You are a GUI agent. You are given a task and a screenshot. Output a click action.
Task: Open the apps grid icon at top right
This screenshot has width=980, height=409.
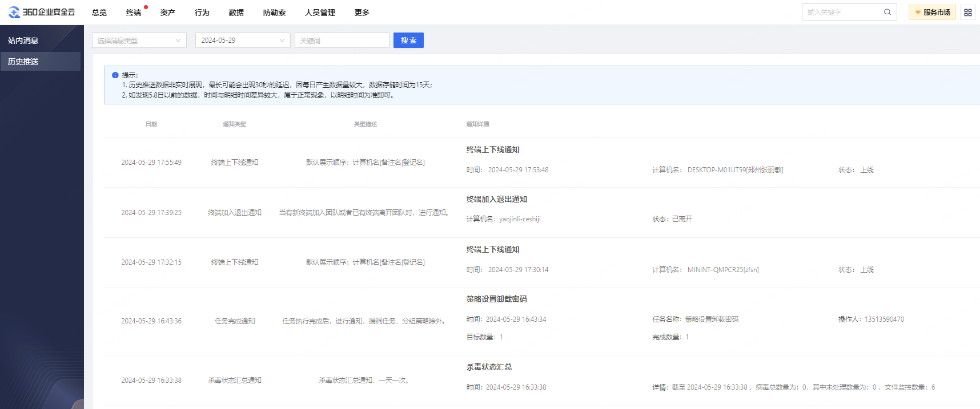click(x=968, y=12)
